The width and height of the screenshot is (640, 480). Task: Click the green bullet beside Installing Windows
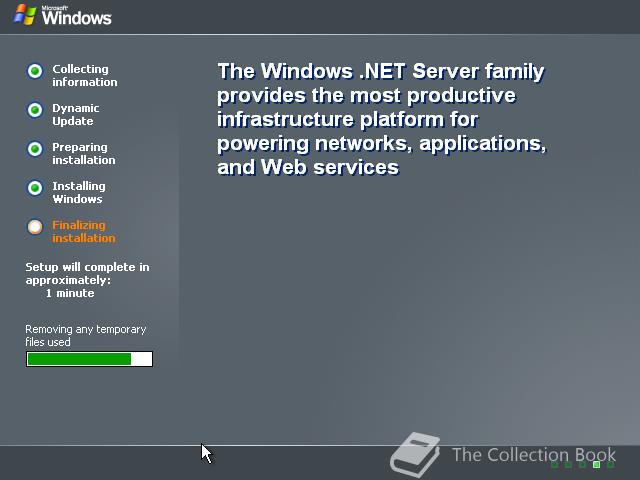click(35, 188)
